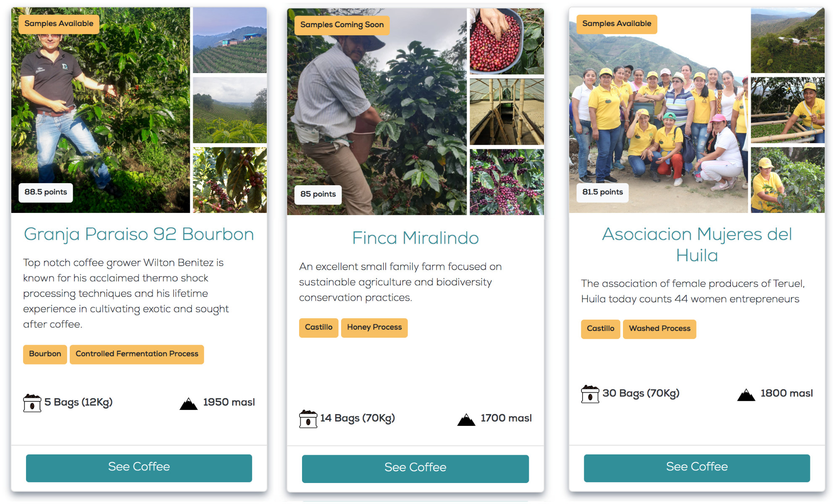833x504 pixels.
Task: Click the coffee bag icon beside 14 Bags (70Kg)
Action: (308, 419)
